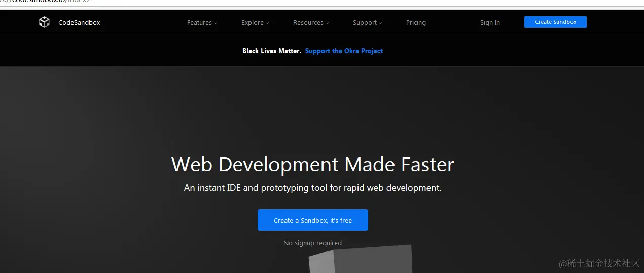Expand the Resources dropdown menu

pyautogui.click(x=311, y=23)
